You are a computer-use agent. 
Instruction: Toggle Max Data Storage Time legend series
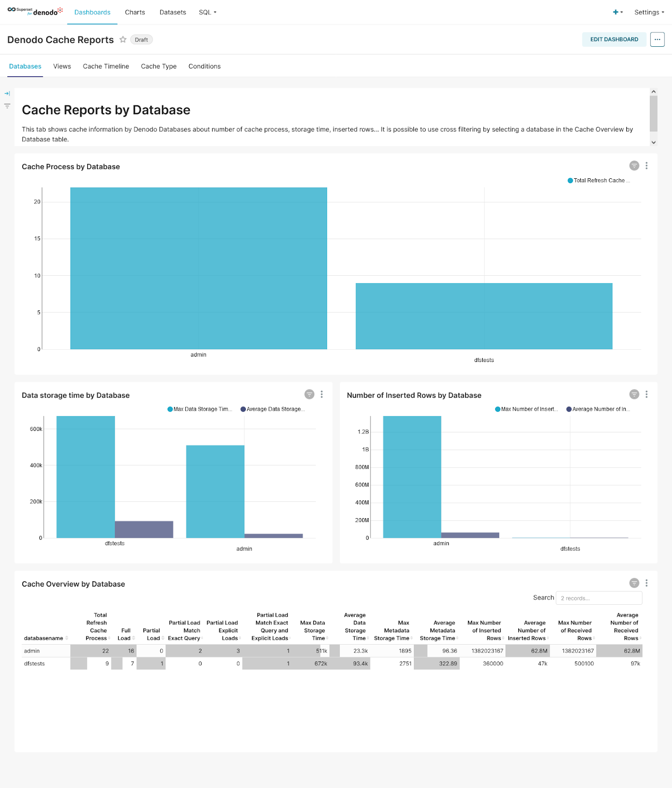coord(200,409)
